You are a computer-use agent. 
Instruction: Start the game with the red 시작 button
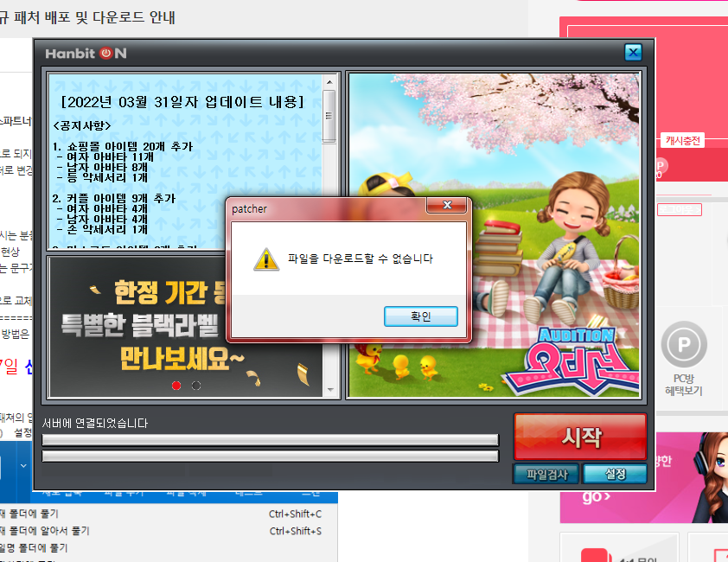tap(580, 437)
